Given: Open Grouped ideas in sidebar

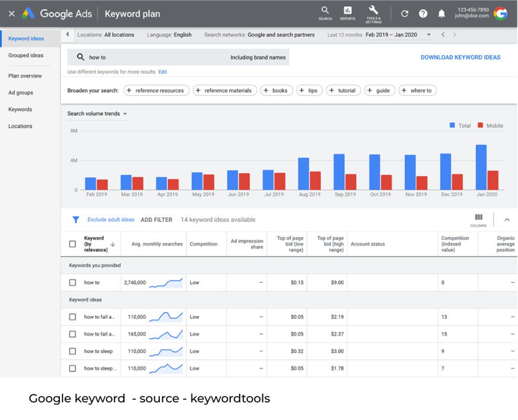Looking at the screenshot, I should (26, 56).
